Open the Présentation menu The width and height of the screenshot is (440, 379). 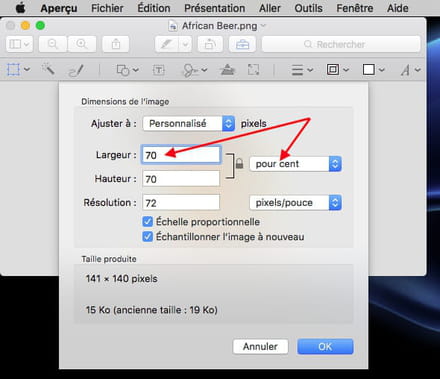(x=215, y=8)
